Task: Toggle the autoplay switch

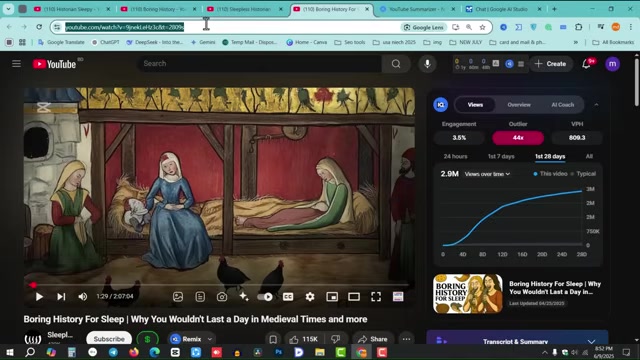Action: [265, 297]
